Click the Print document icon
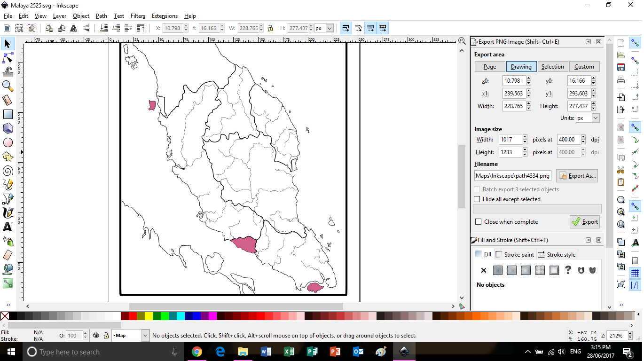The height and width of the screenshot is (361, 644). click(x=621, y=79)
